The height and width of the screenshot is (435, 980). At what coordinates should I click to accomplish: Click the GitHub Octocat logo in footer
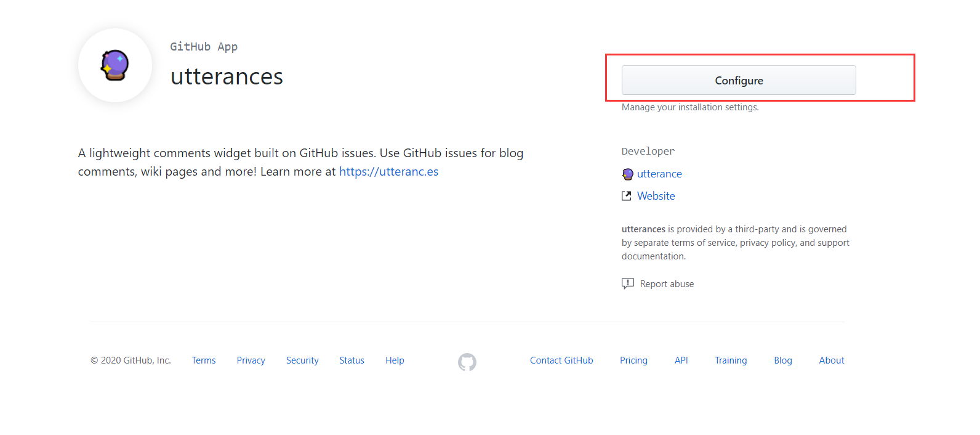coord(467,362)
